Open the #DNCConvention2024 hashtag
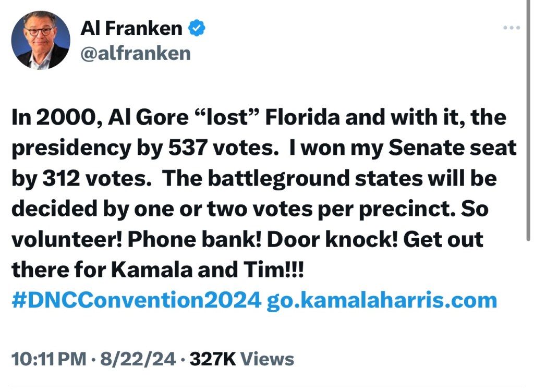 [x=136, y=300]
